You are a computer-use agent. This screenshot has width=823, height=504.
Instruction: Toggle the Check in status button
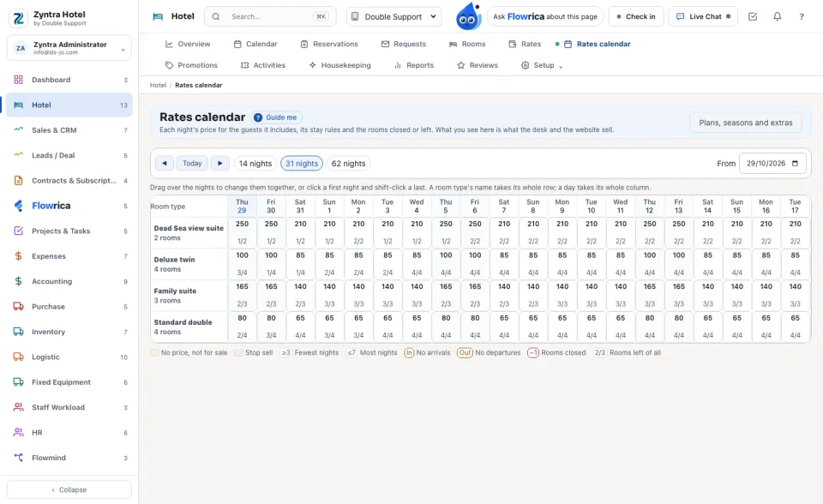[636, 16]
